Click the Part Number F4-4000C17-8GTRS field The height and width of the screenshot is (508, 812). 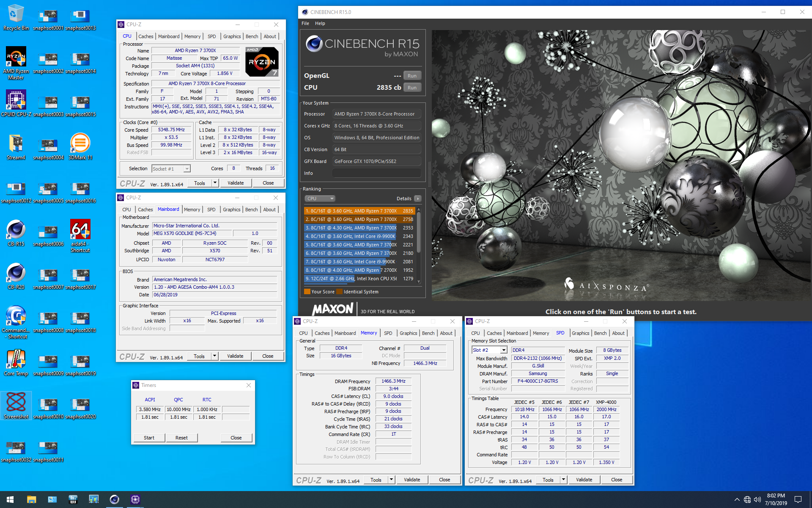[x=538, y=381]
